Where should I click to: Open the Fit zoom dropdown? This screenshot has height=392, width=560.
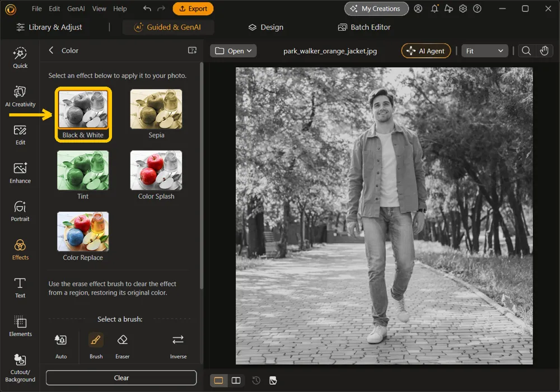(484, 51)
